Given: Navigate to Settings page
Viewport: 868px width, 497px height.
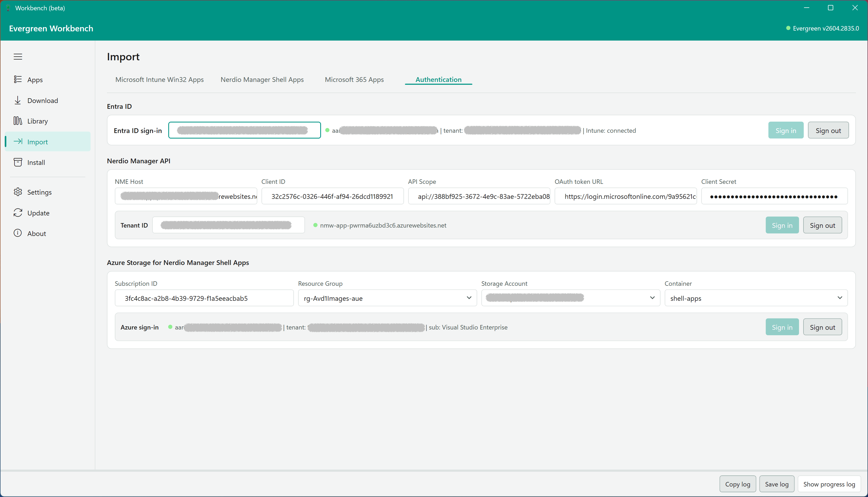Looking at the screenshot, I should 48,192.
